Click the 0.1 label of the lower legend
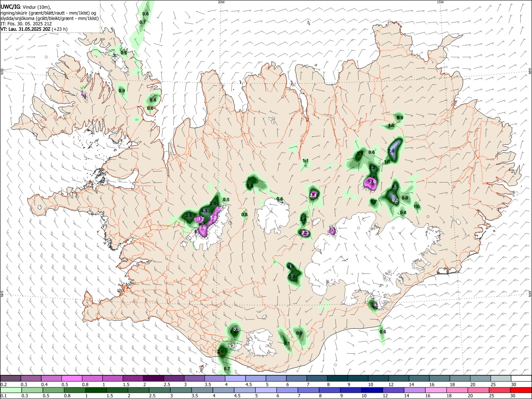The width and height of the screenshot is (532, 399). (4, 396)
